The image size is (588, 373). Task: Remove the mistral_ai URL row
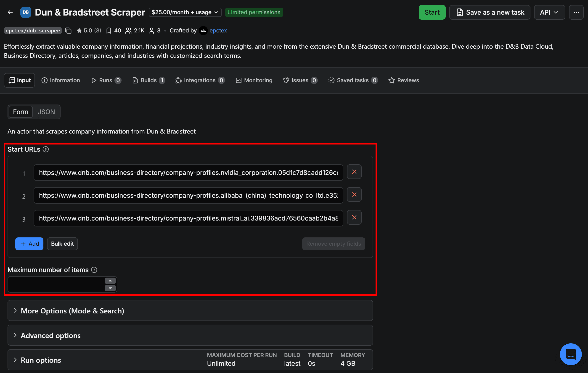[354, 217]
